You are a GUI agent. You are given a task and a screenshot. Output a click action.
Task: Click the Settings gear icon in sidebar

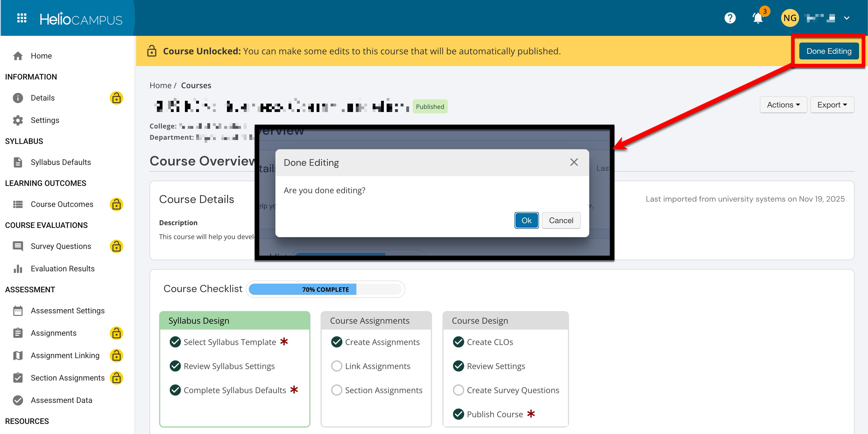tap(18, 120)
